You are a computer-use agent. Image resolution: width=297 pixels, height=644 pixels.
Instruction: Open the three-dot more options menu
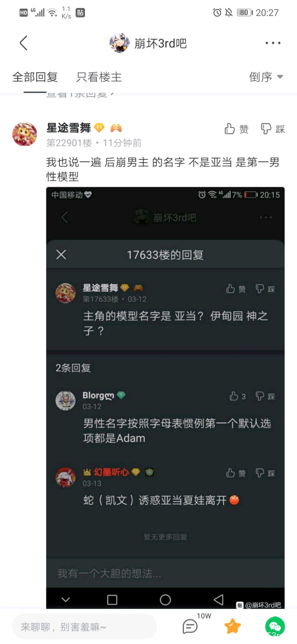273,43
